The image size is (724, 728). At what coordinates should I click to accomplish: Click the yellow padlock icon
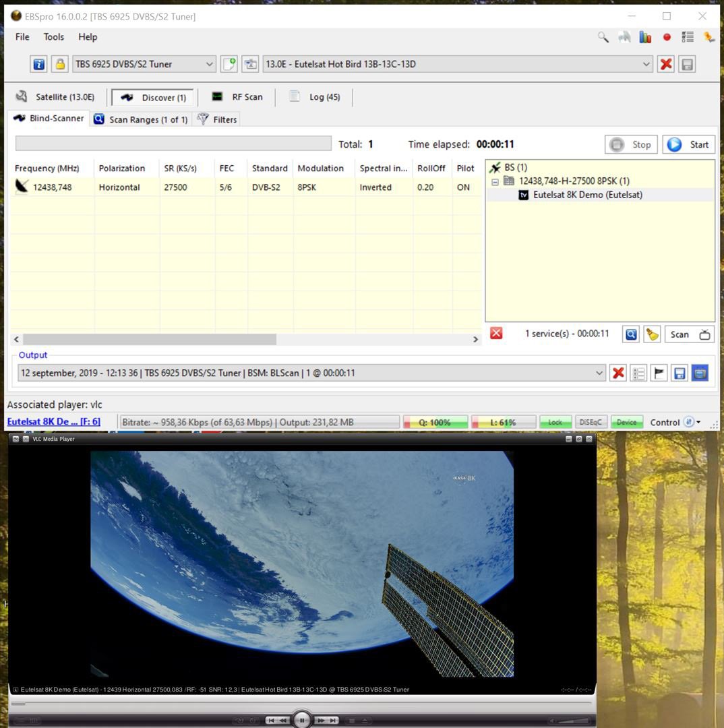click(x=60, y=64)
